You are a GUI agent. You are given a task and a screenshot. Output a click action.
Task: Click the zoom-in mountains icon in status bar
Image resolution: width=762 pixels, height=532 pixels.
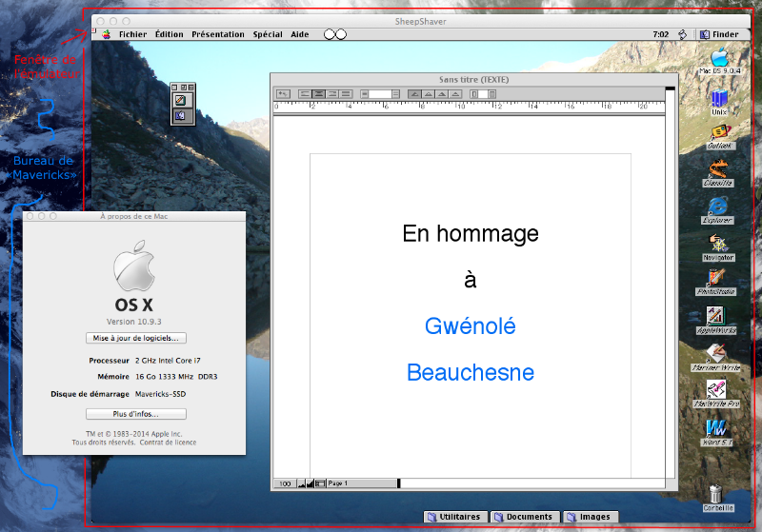click(311, 483)
